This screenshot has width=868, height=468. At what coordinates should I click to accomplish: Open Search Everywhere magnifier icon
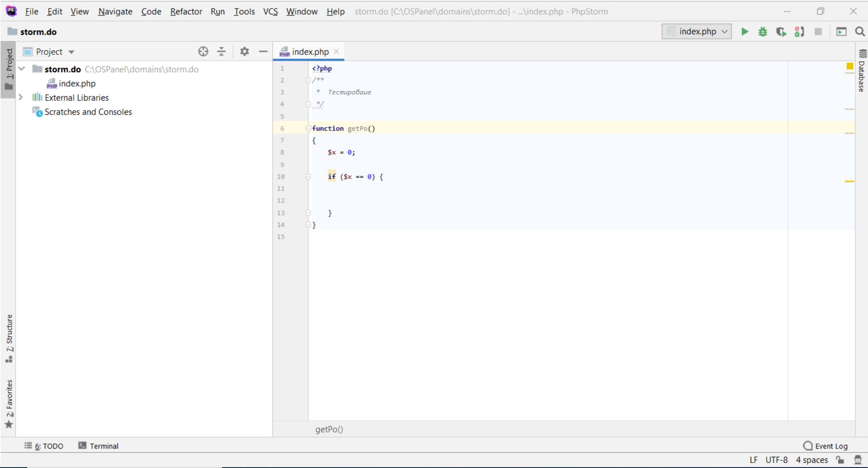click(860, 32)
